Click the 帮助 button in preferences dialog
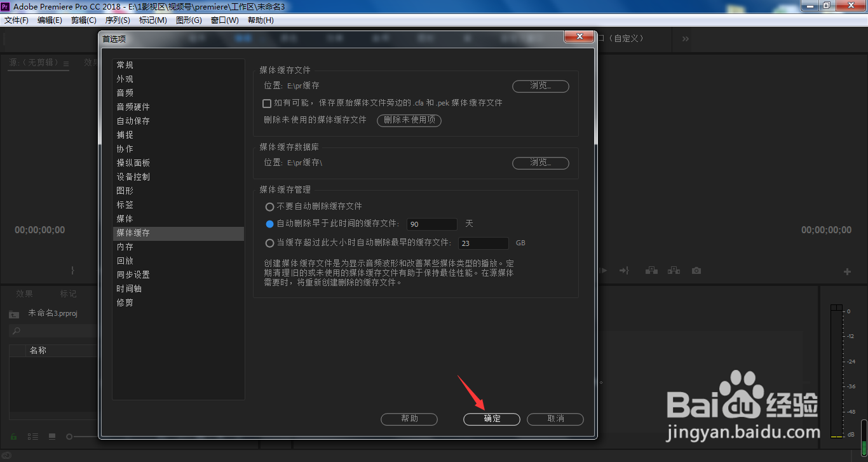 409,419
